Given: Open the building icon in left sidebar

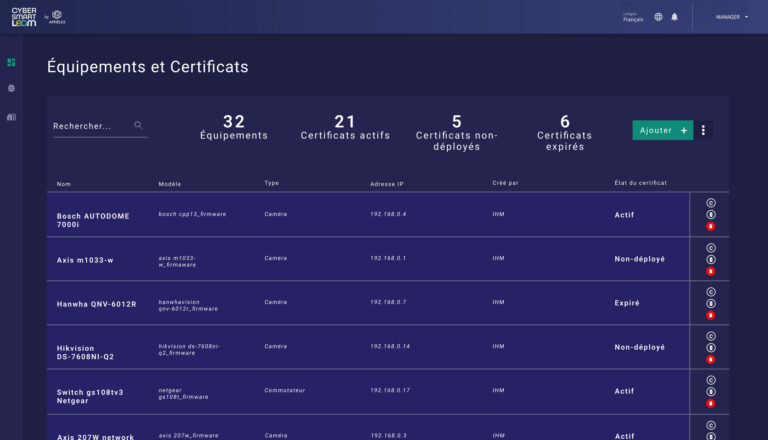Looking at the screenshot, I should click(x=11, y=117).
